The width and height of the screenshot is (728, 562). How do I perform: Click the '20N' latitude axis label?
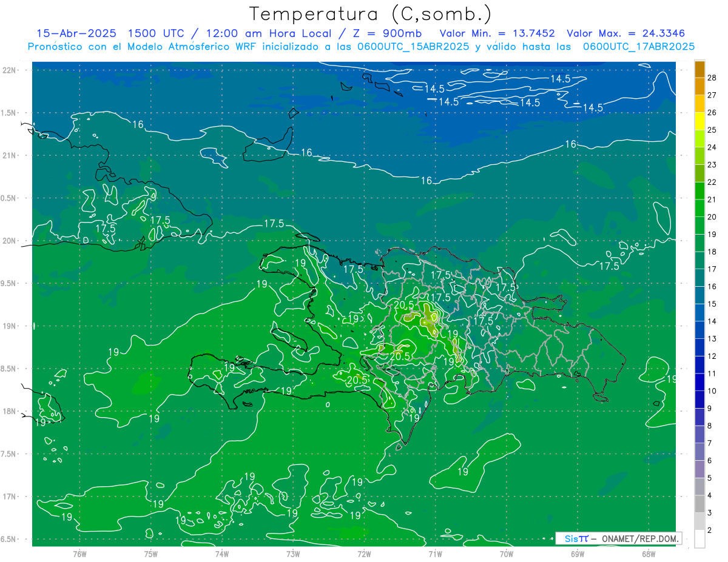pos(10,241)
